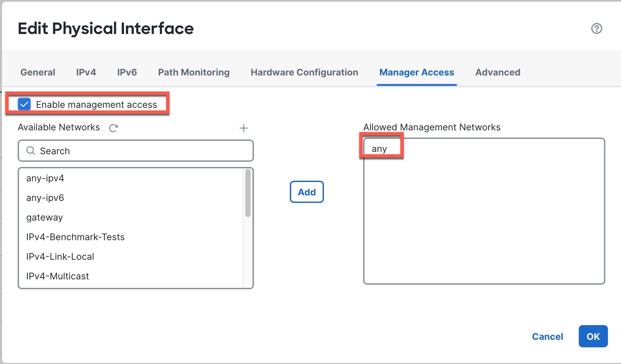Select the Manager Access tab
The image size is (621, 364).
tap(416, 72)
